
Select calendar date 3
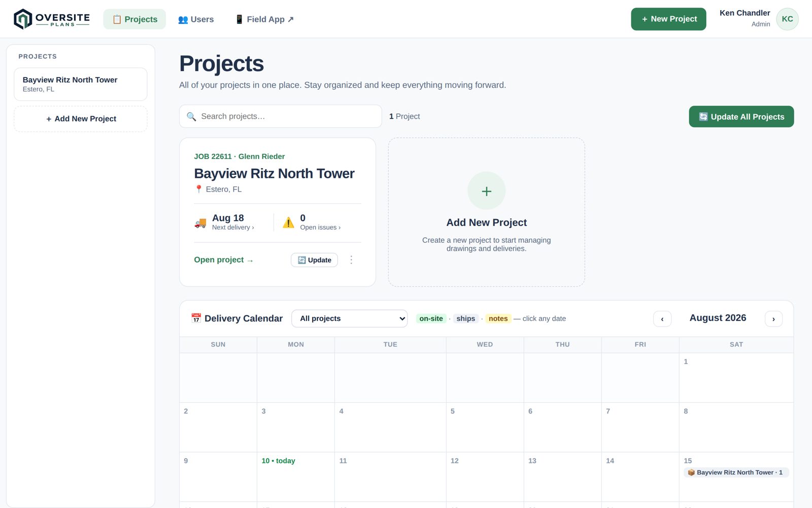click(x=295, y=427)
